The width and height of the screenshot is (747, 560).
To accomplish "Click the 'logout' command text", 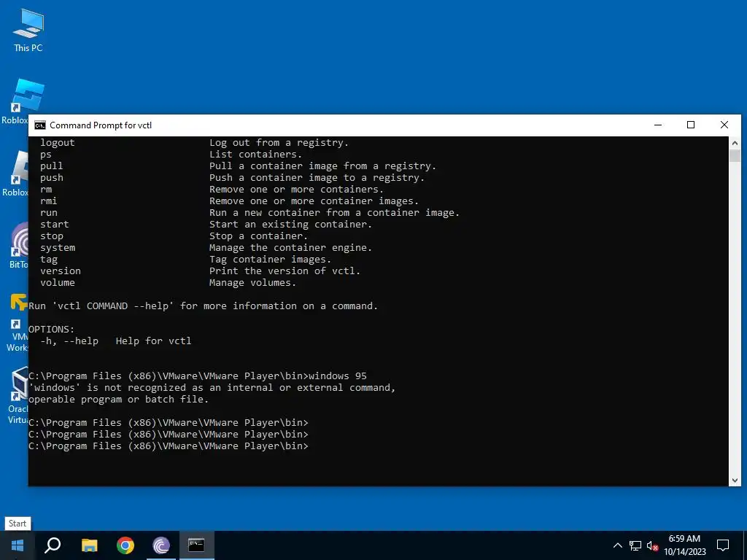I will pos(57,142).
